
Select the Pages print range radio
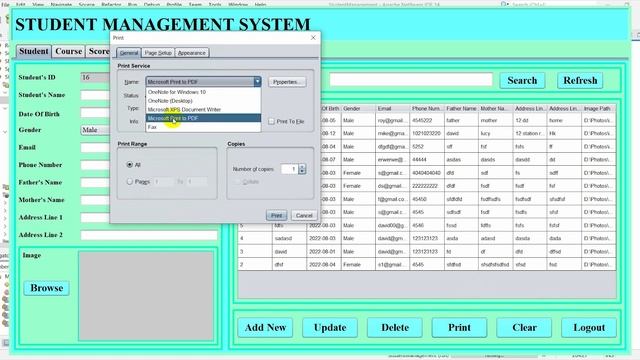pyautogui.click(x=130, y=182)
